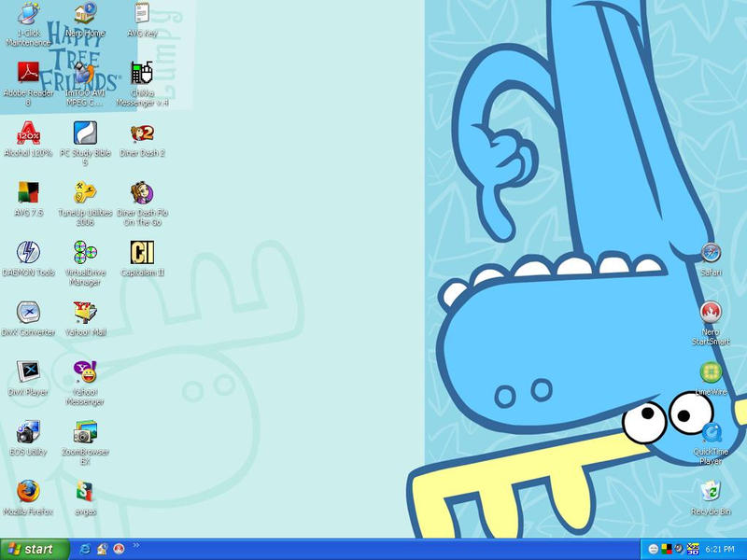
Task: Open Chikka Messenger v.4 shortcut
Action: coord(142,73)
